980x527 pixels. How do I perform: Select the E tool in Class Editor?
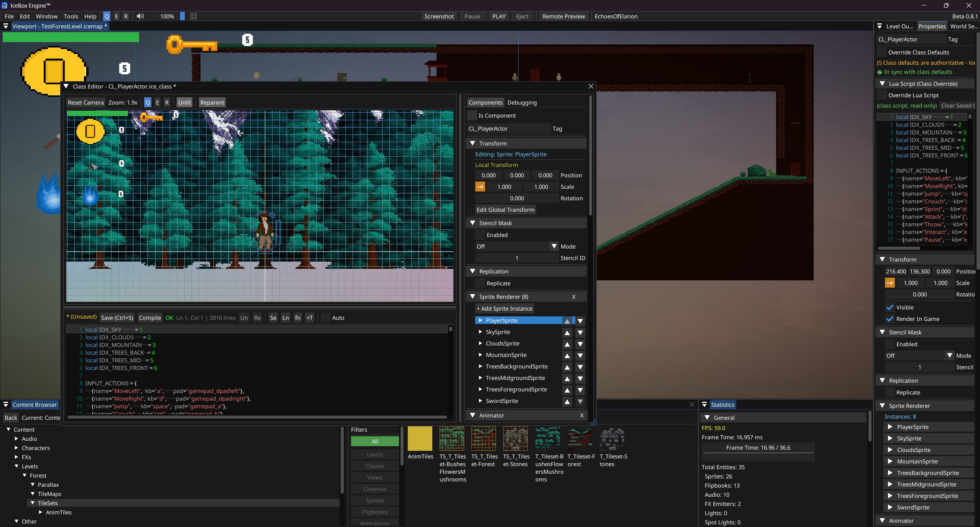point(158,103)
